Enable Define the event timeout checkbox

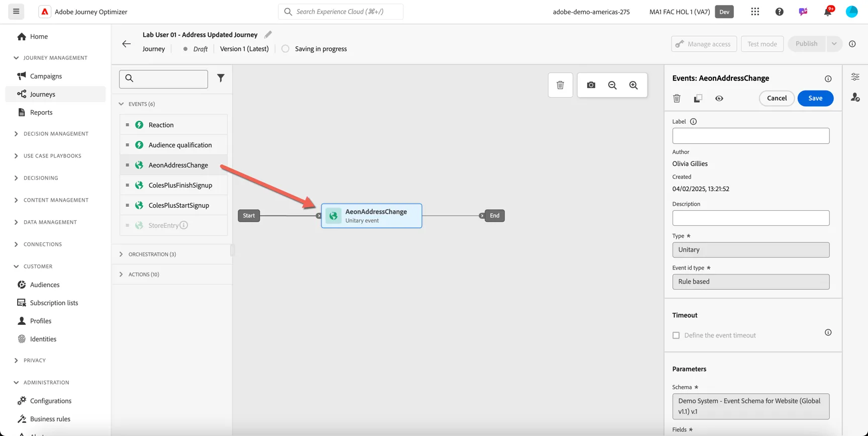pos(676,335)
